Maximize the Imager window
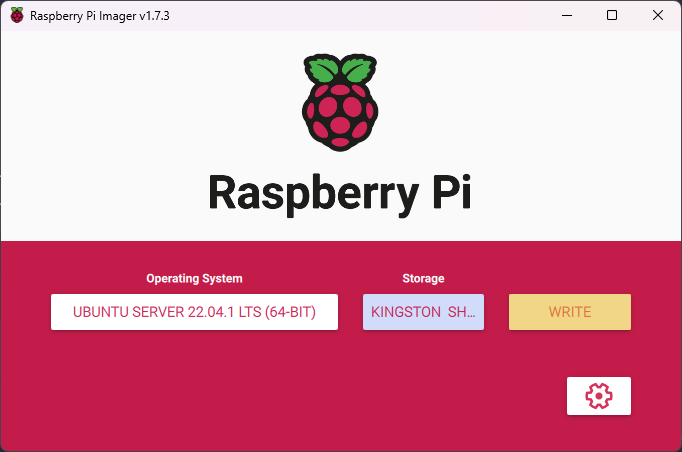 coord(612,16)
